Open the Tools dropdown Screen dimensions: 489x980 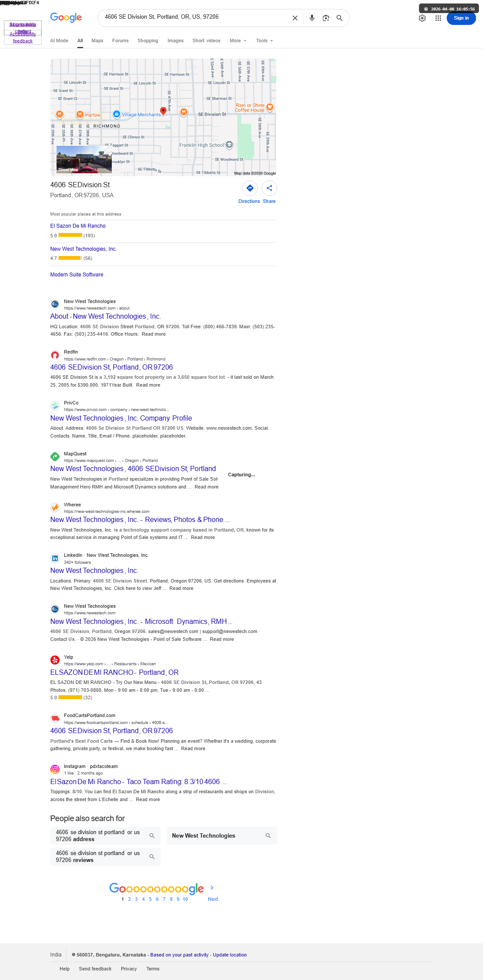click(x=265, y=40)
